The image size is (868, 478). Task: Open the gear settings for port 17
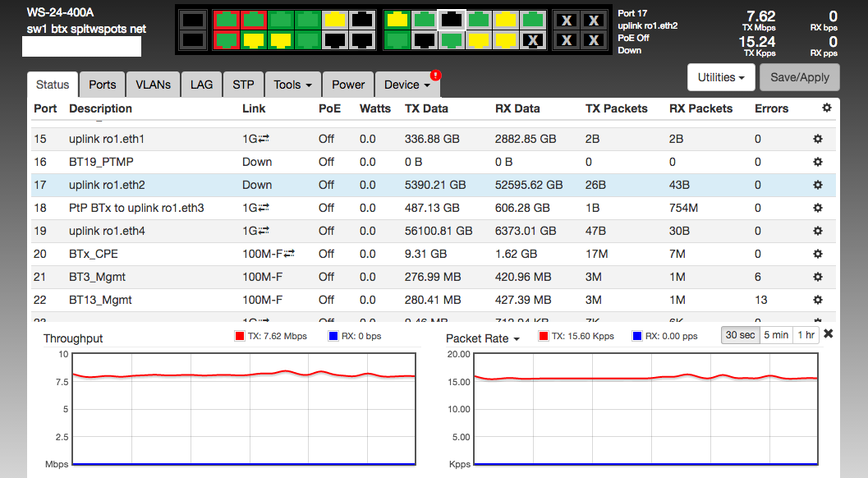(x=817, y=186)
